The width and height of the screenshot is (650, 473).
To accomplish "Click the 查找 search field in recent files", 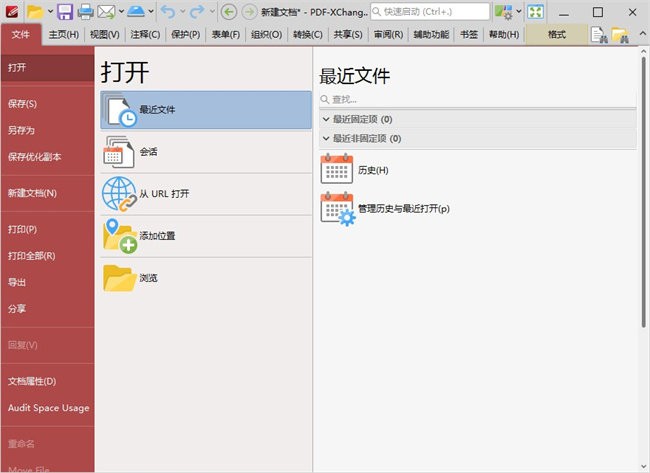I will (478, 99).
